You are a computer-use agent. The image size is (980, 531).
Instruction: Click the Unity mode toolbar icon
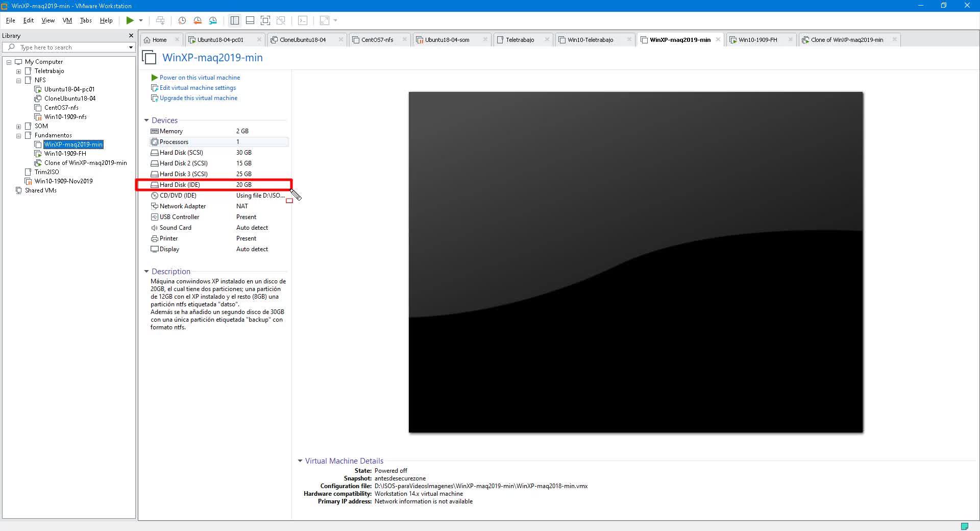[281, 20]
